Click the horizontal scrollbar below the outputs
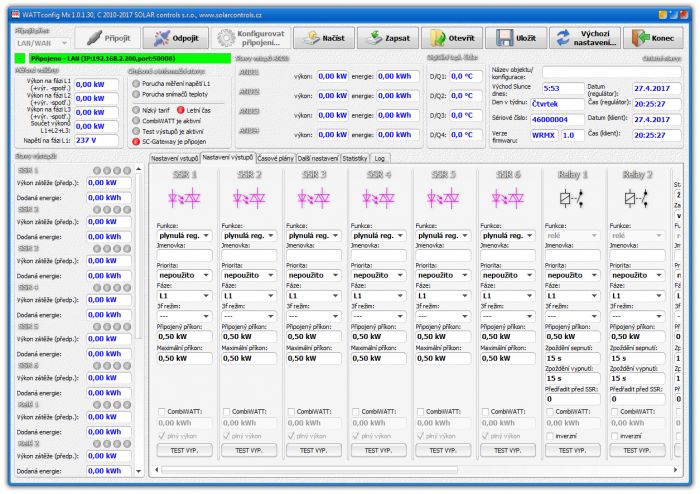700x494 pixels. [x=310, y=469]
